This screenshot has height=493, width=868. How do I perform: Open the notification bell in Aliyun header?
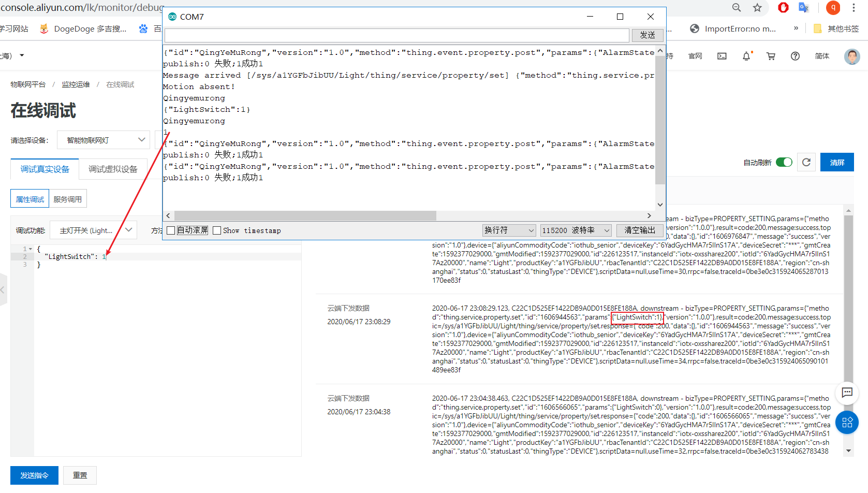click(746, 56)
